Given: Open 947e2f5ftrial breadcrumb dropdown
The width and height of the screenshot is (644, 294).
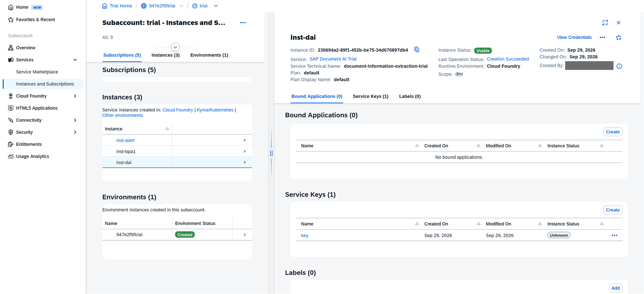Looking at the screenshot, I should pos(181,6).
